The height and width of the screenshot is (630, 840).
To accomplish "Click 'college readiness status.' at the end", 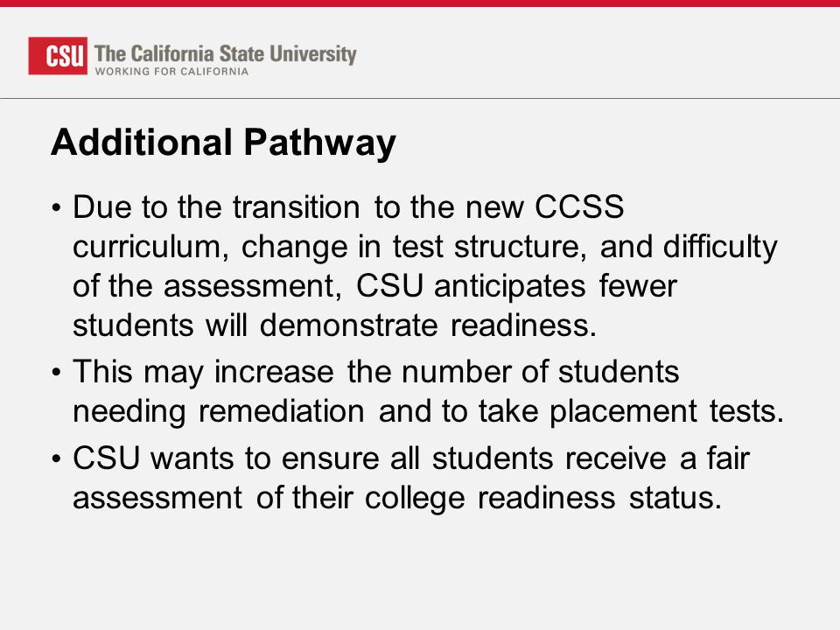I will [x=543, y=498].
